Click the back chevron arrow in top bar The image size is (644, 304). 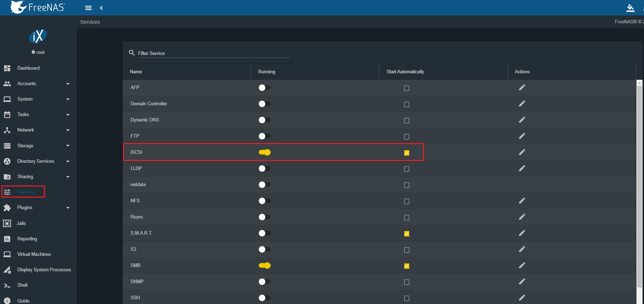click(102, 8)
